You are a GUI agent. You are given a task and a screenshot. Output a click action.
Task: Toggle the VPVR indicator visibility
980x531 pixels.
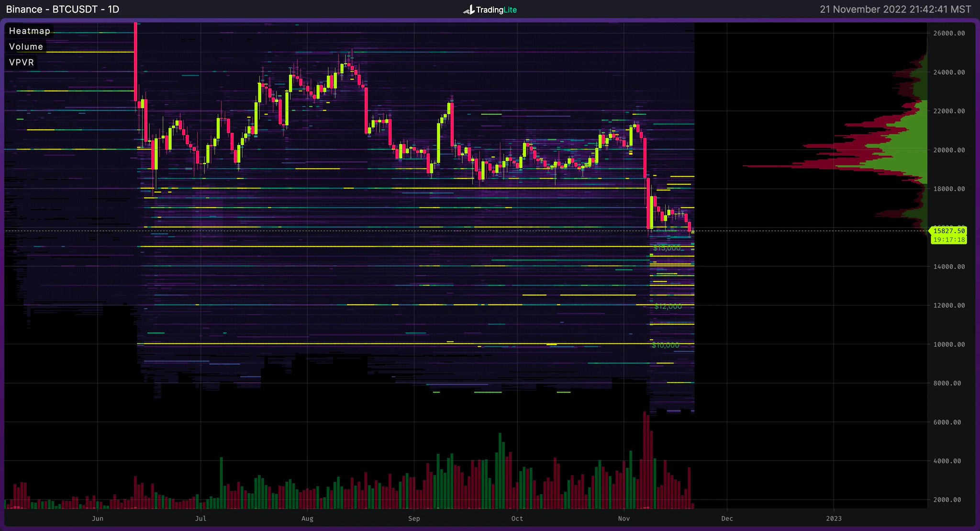pos(21,62)
